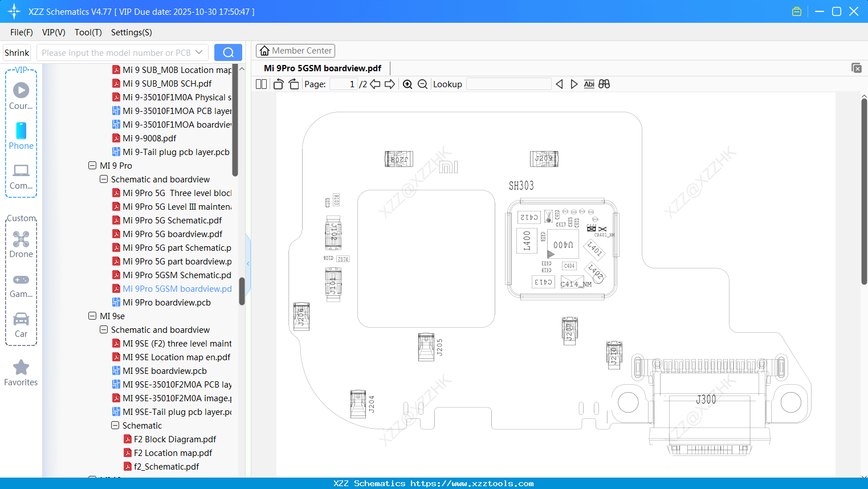Open the Member Center

(x=295, y=51)
